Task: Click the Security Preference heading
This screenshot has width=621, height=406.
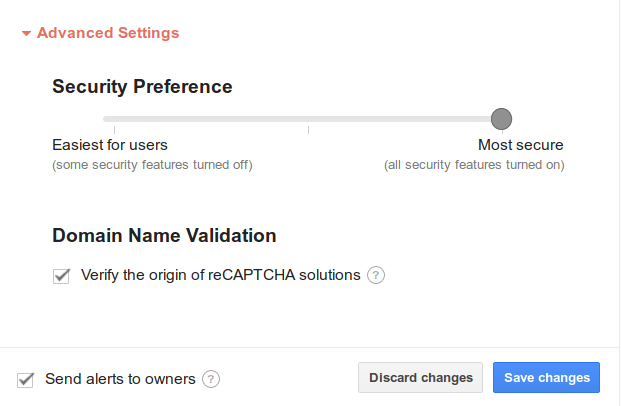Action: 142,87
